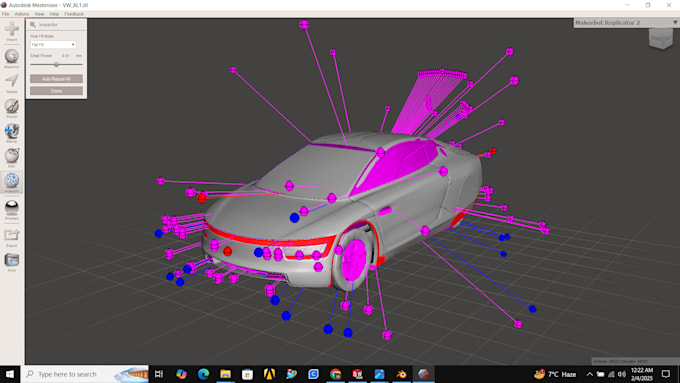The width and height of the screenshot is (680, 383).
Task: Open the File menu
Action: coord(6,14)
